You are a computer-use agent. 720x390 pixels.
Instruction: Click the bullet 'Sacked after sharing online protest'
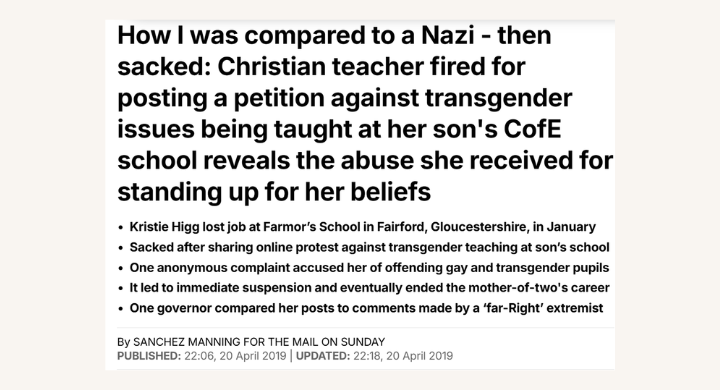[x=369, y=247]
